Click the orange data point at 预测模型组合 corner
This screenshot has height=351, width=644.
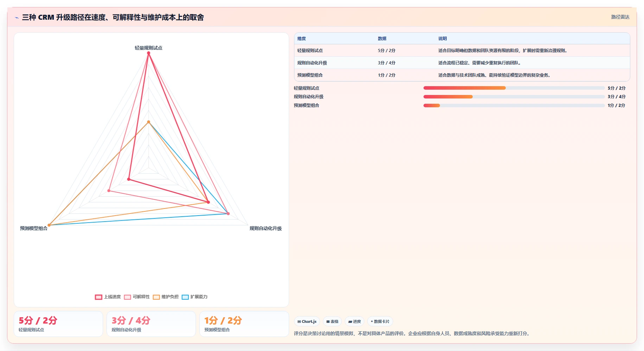pos(49,225)
